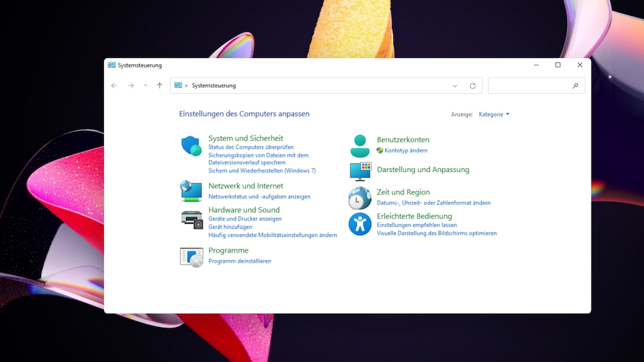Image resolution: width=644 pixels, height=362 pixels.
Task: Open Darstellung und Anpassung heading
Action: tap(423, 170)
